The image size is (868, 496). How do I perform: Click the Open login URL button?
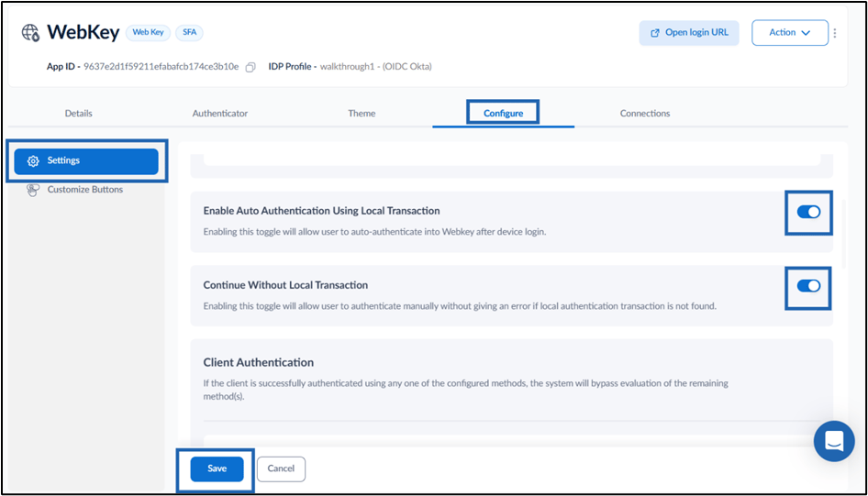click(x=689, y=33)
